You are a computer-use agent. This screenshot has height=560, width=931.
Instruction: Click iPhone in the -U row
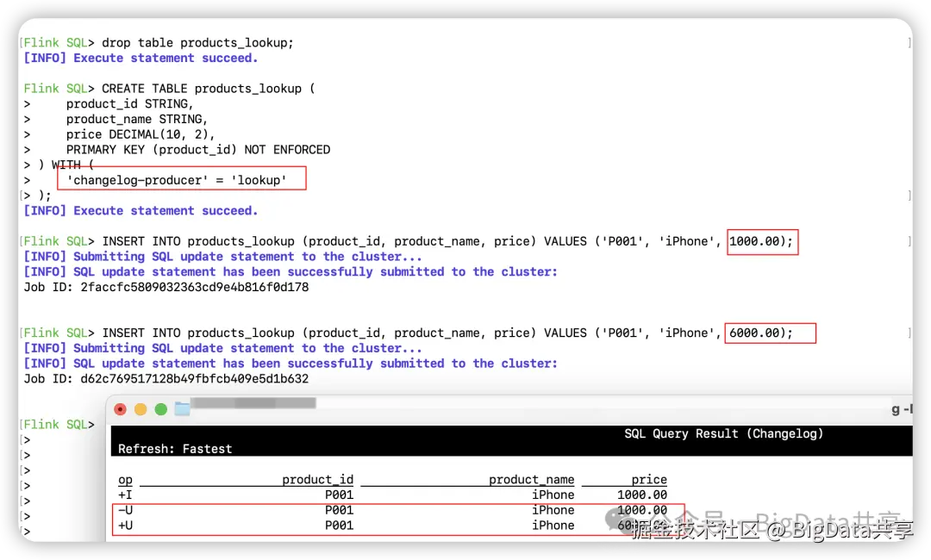(x=553, y=510)
